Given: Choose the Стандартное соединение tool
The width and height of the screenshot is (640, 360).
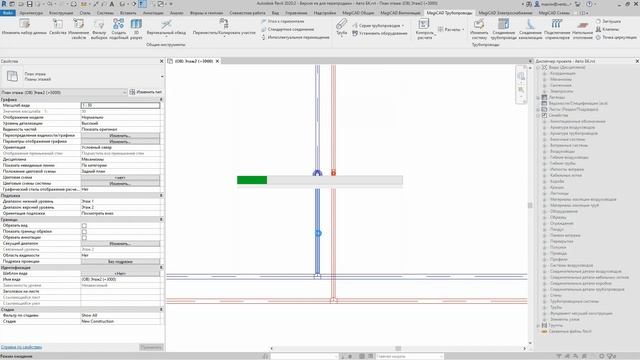Looking at the screenshot, I should [287, 29].
